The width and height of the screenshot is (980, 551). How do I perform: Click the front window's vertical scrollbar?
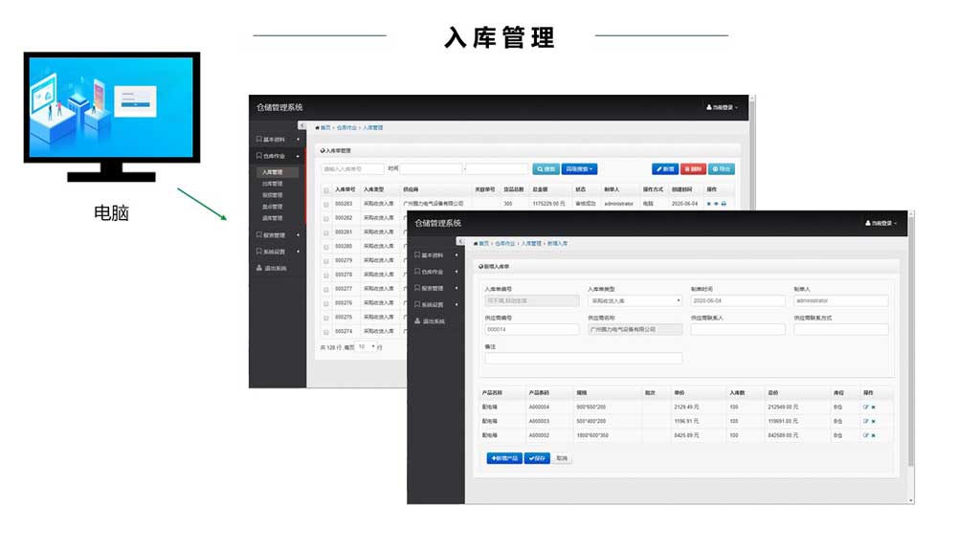pyautogui.click(x=910, y=354)
